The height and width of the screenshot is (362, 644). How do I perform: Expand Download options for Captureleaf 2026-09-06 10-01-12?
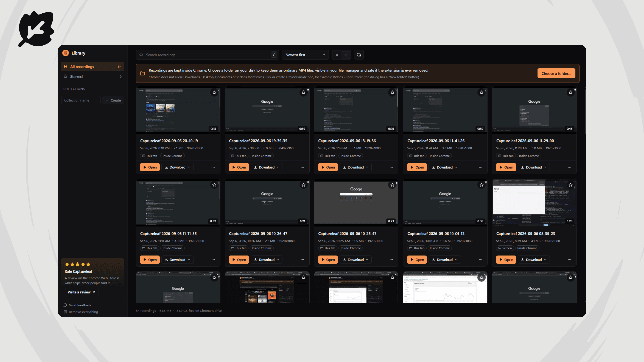(444, 260)
